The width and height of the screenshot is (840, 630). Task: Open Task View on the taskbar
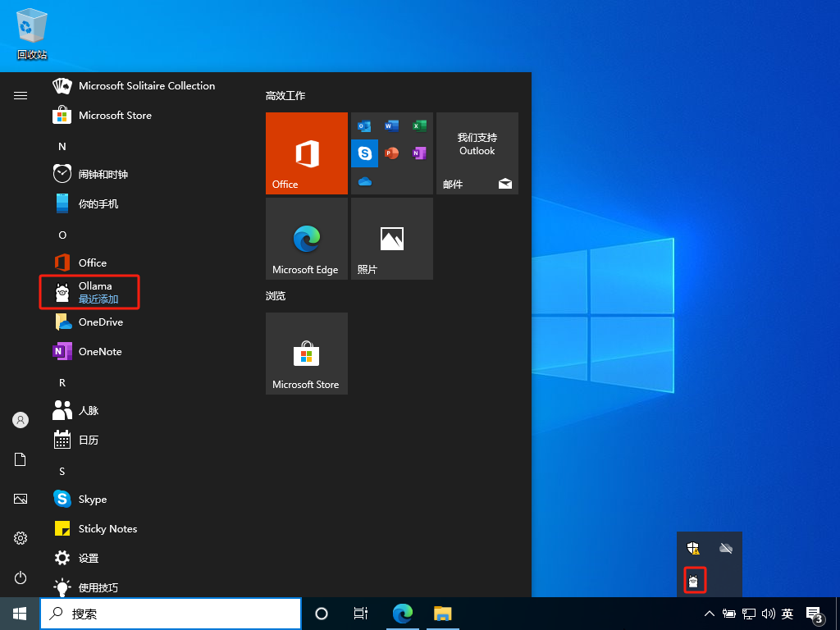(x=361, y=614)
